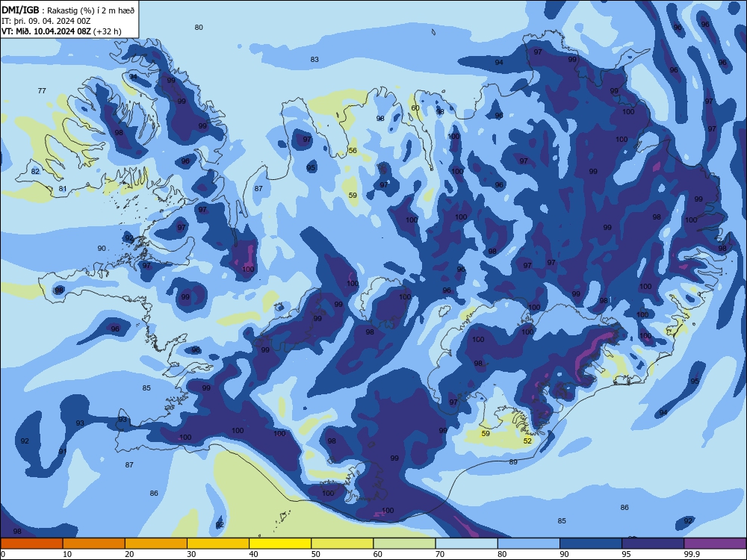Image resolution: width=747 pixels, height=560 pixels.
Task: Select the navy 95–99.9 legend swatch
Action: pyautogui.click(x=653, y=544)
